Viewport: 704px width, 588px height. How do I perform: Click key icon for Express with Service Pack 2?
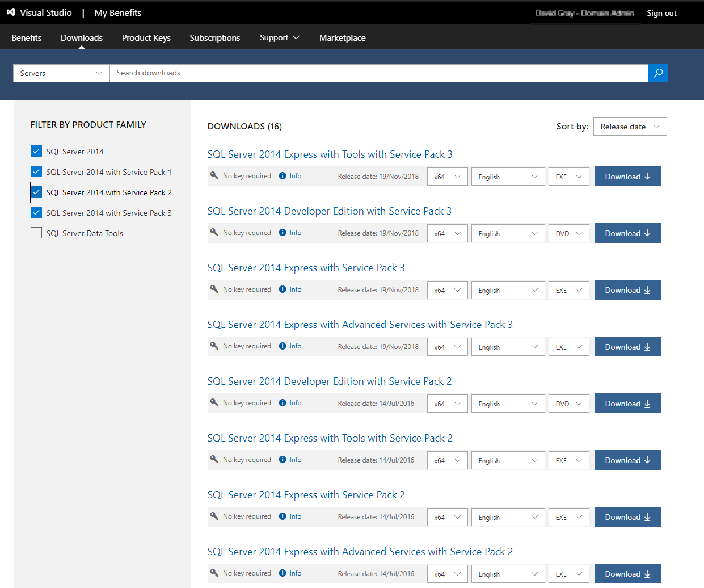(214, 516)
